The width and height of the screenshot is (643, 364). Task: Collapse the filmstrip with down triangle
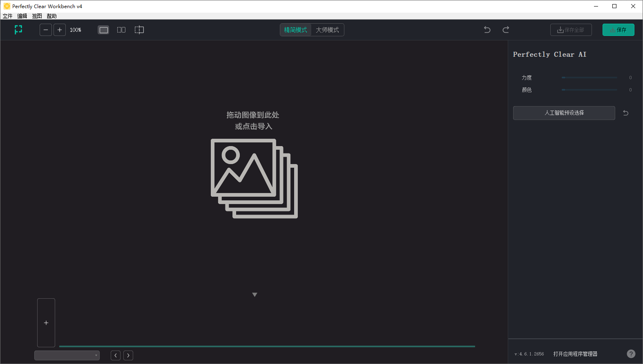click(255, 295)
